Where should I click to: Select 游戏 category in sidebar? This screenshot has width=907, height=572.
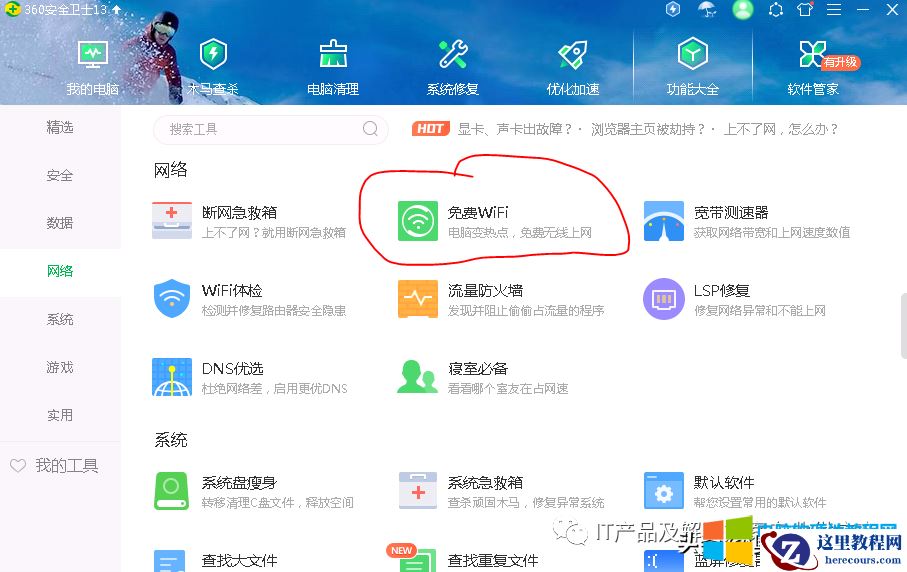coord(60,367)
